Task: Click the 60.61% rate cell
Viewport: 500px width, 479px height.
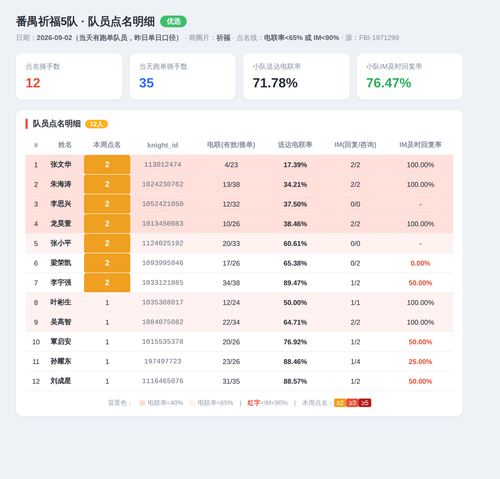Action: click(x=295, y=243)
